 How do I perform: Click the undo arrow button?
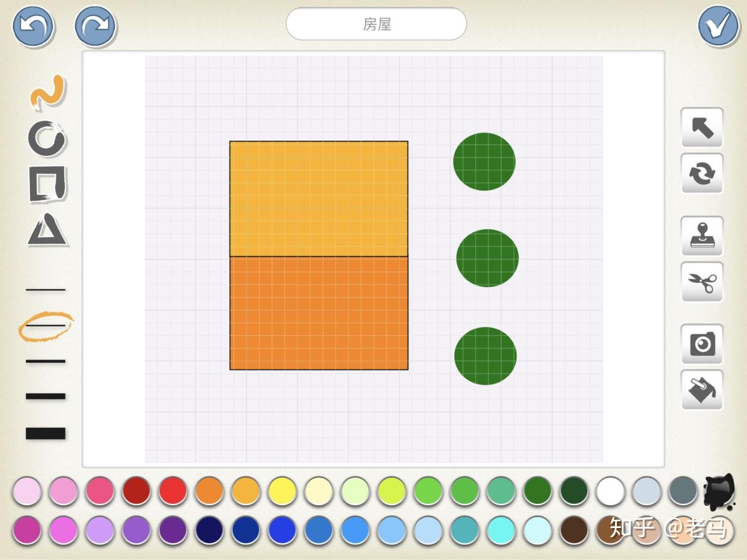pyautogui.click(x=33, y=26)
